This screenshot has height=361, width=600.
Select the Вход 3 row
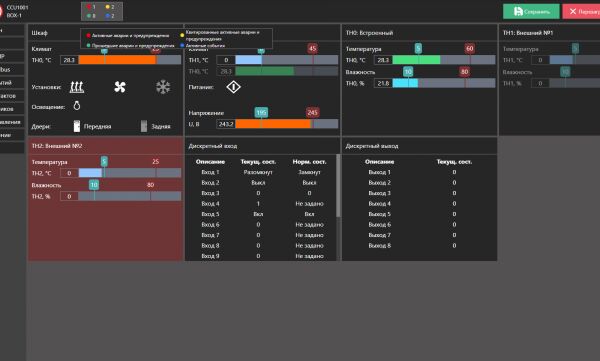[261, 193]
